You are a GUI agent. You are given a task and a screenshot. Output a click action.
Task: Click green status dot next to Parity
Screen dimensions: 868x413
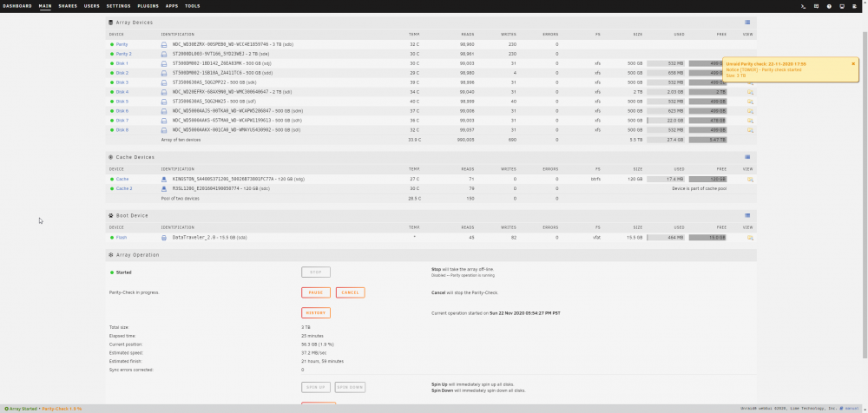pyautogui.click(x=112, y=44)
